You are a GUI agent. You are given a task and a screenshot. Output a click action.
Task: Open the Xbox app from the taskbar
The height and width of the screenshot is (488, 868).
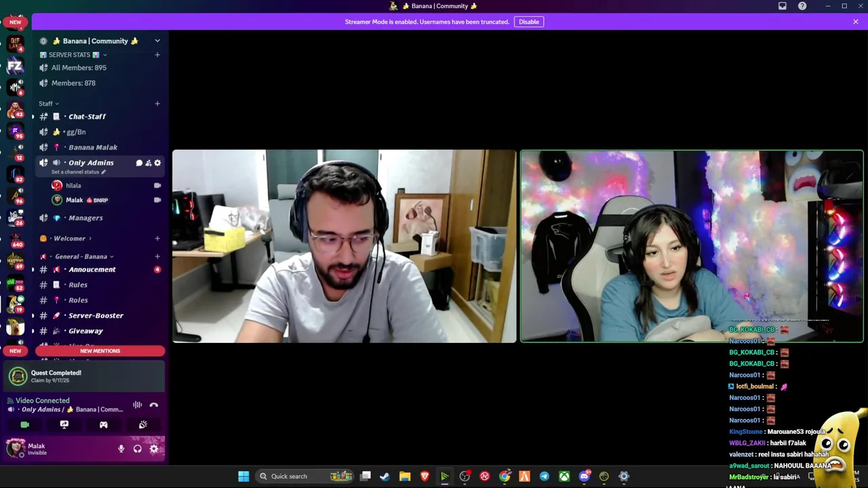point(564,476)
